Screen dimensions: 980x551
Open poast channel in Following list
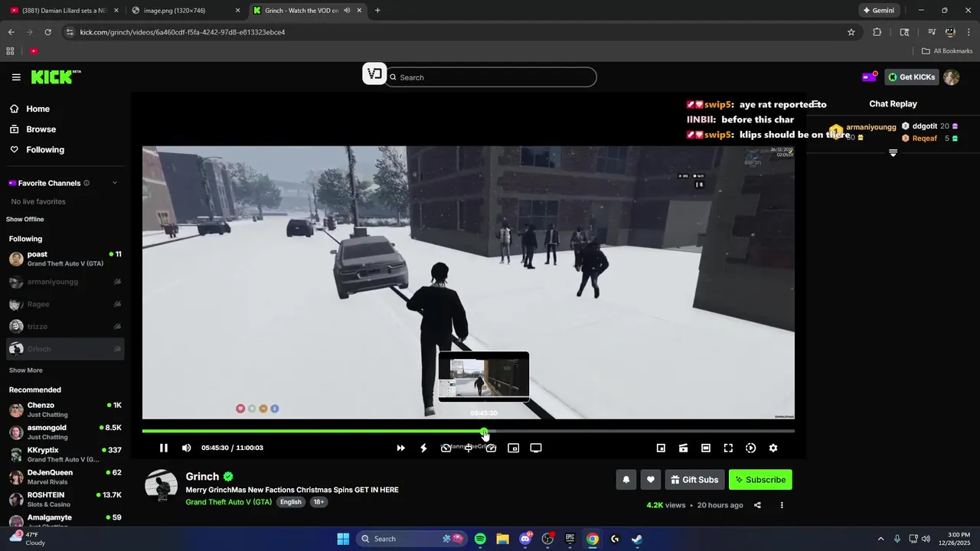(x=64, y=259)
